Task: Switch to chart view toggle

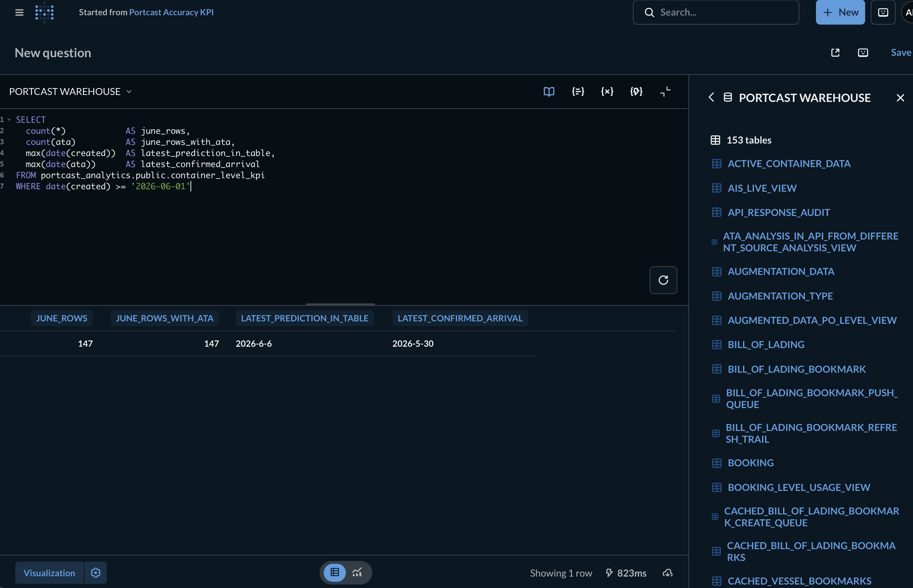Action: [x=357, y=572]
